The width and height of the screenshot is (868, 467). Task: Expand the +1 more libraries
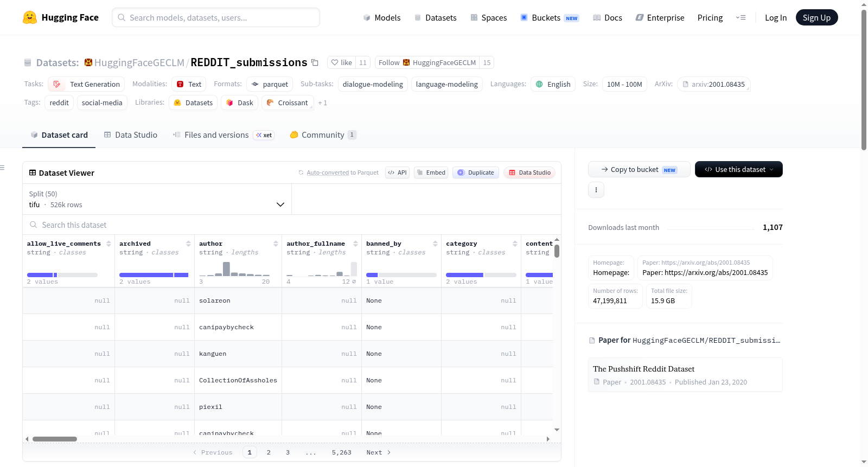point(323,103)
